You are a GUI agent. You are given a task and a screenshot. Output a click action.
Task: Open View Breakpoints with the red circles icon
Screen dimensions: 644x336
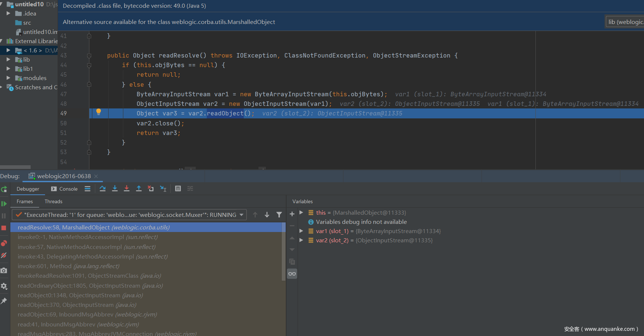(4, 243)
